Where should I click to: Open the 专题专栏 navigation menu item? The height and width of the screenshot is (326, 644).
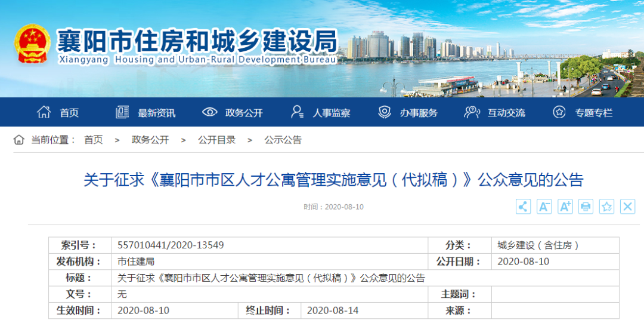(x=593, y=113)
